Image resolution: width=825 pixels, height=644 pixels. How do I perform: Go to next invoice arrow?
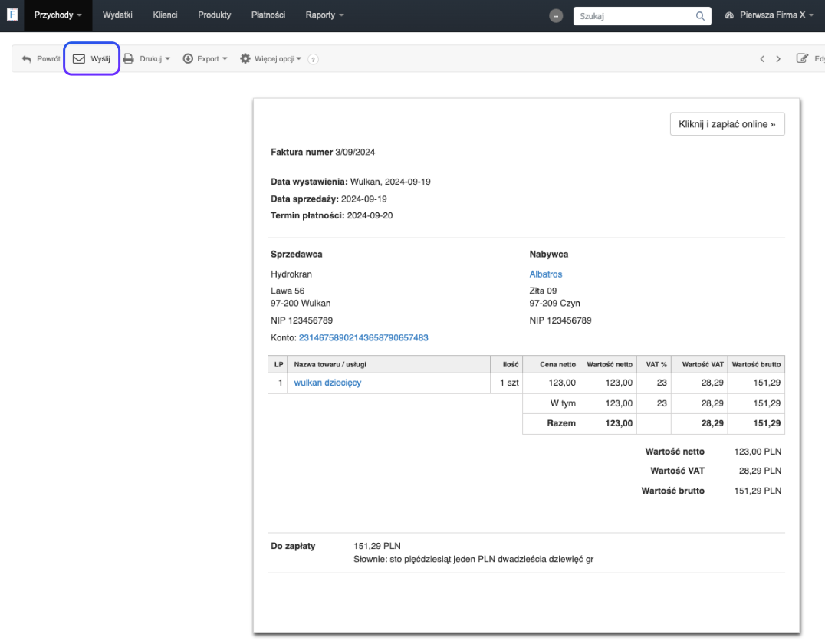[x=778, y=59]
